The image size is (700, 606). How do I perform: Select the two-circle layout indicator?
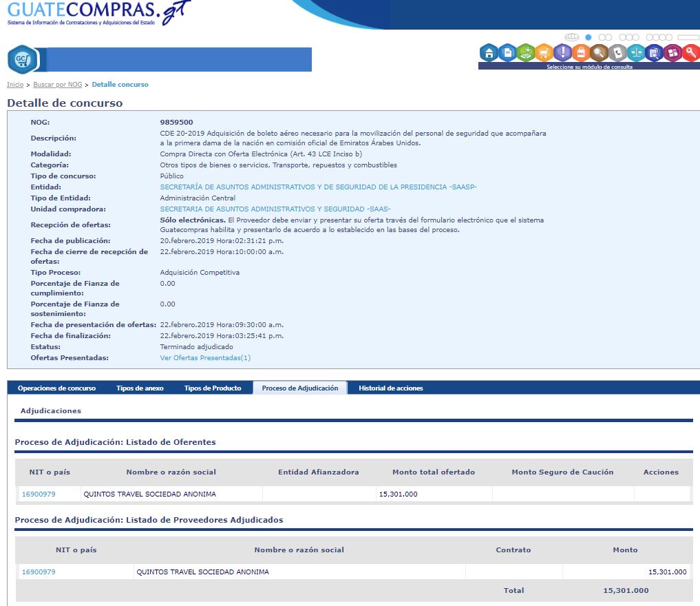(x=605, y=37)
